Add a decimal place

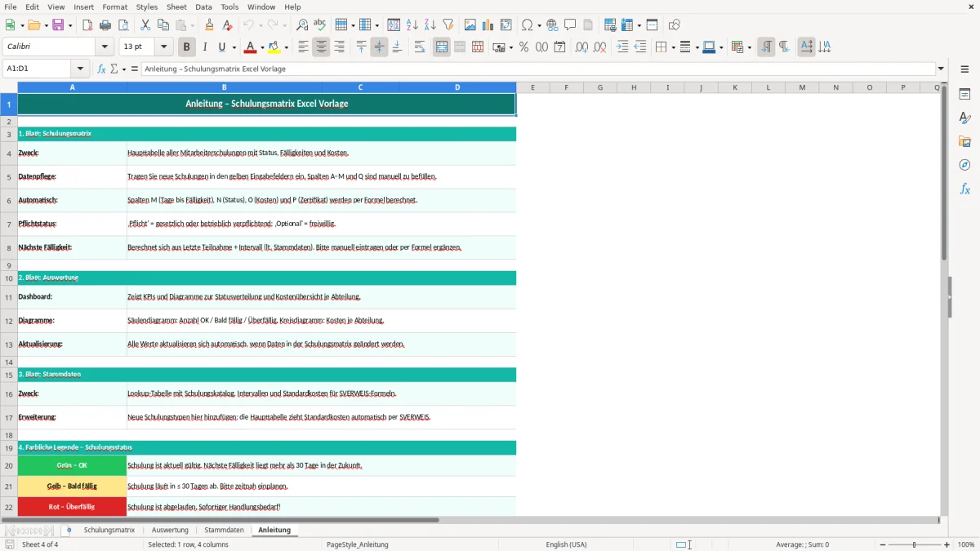coord(581,47)
